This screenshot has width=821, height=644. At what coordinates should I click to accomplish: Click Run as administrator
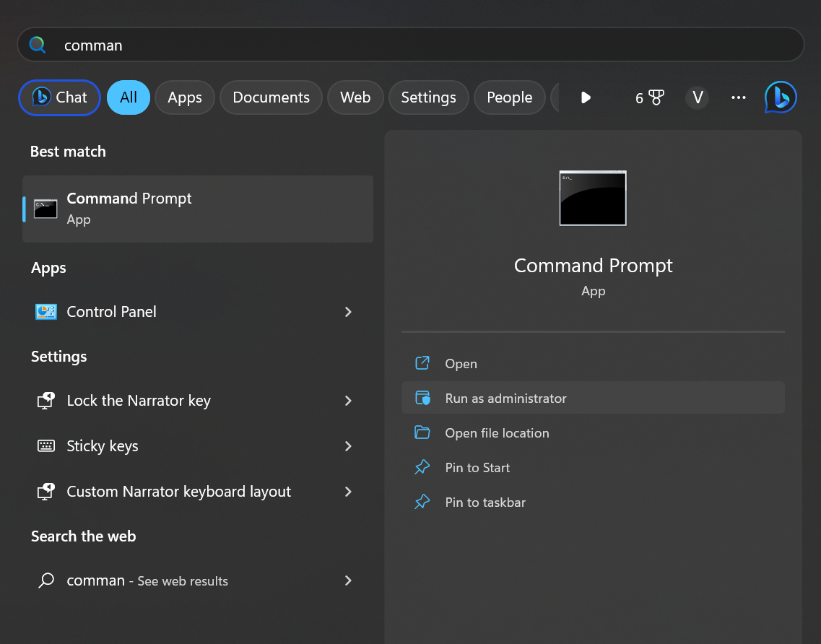(505, 399)
